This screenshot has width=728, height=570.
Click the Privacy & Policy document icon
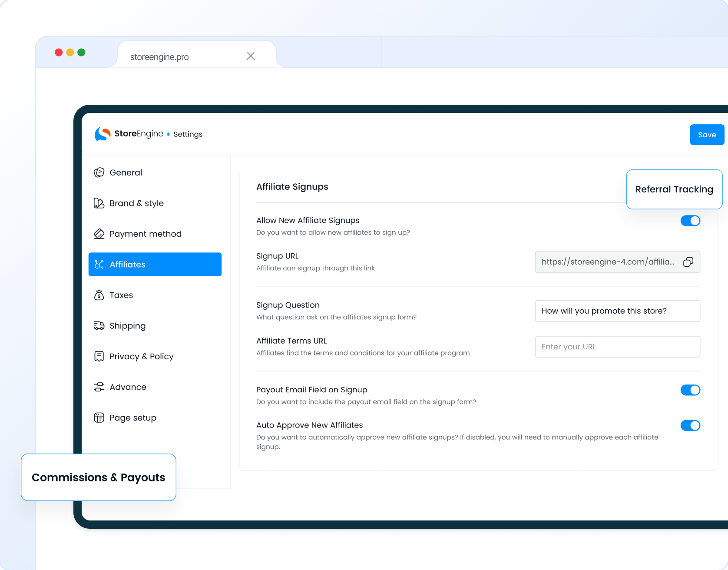[99, 357]
